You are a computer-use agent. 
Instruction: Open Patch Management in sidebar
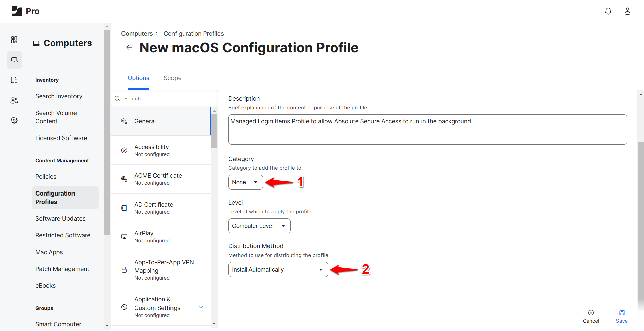62,269
